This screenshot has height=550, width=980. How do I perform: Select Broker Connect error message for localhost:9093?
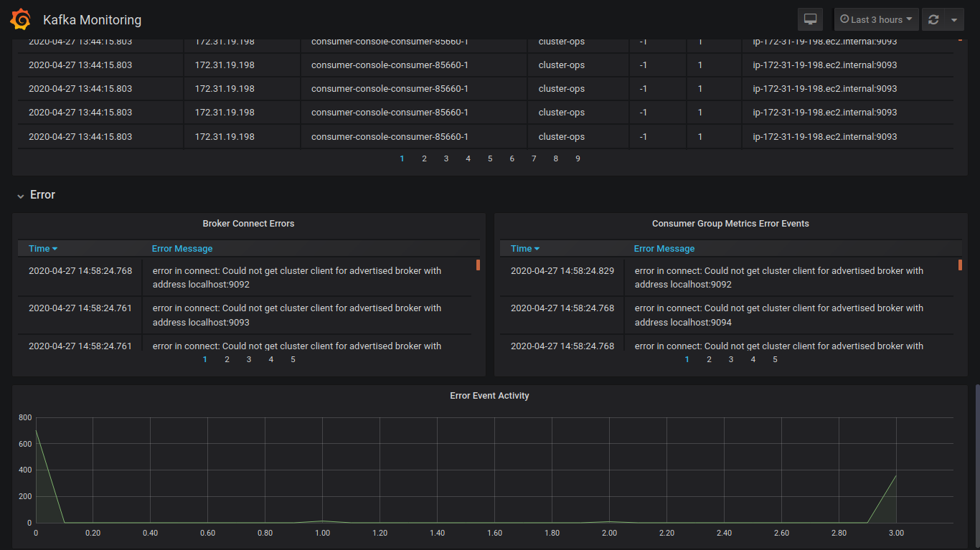point(297,316)
